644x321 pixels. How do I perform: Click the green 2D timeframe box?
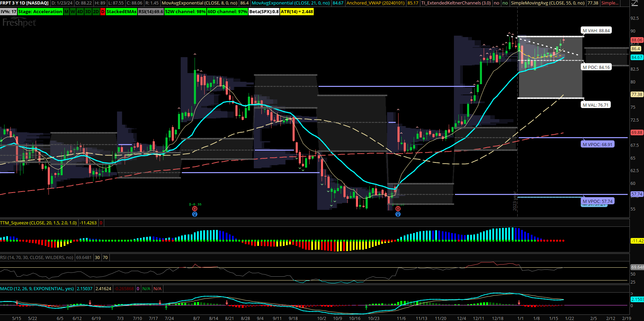[x=96, y=11]
